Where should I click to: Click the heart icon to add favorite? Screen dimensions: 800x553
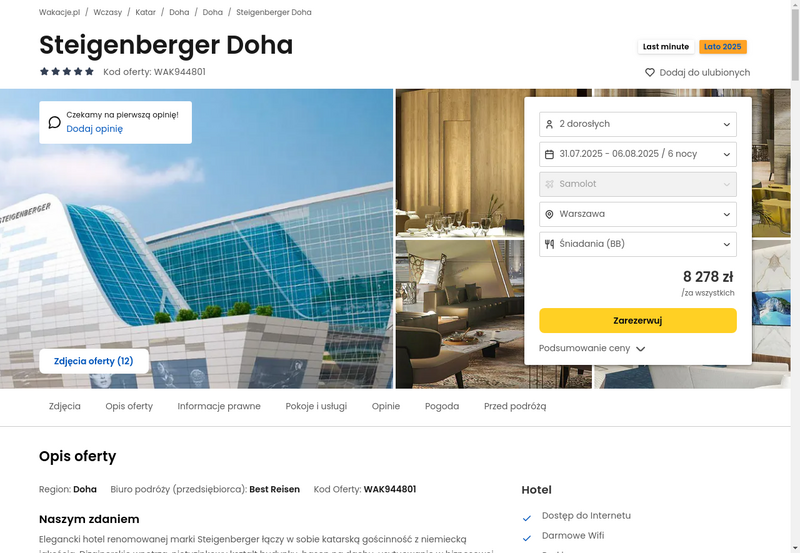[649, 72]
